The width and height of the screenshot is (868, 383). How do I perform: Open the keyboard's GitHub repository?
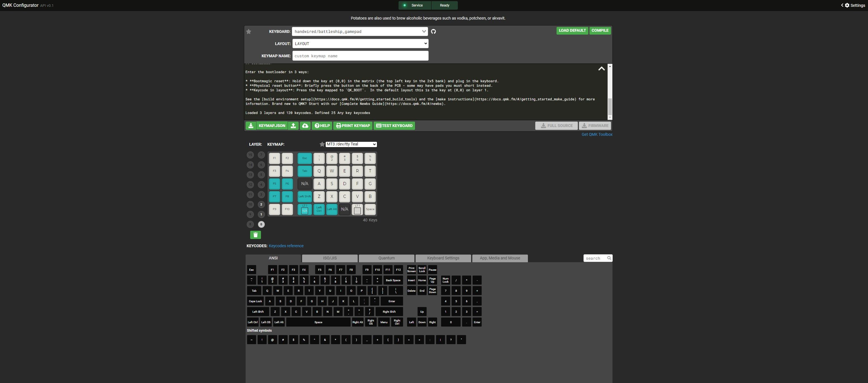point(433,31)
